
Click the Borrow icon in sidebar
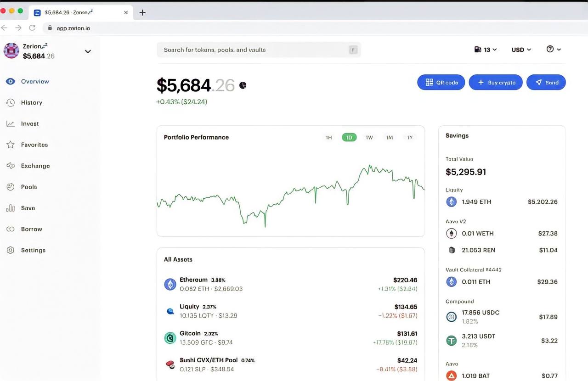click(11, 230)
